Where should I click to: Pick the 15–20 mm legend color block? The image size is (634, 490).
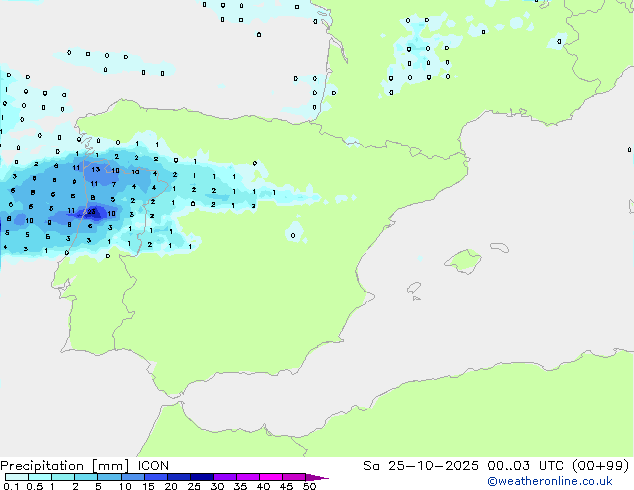pyautogui.click(x=156, y=477)
